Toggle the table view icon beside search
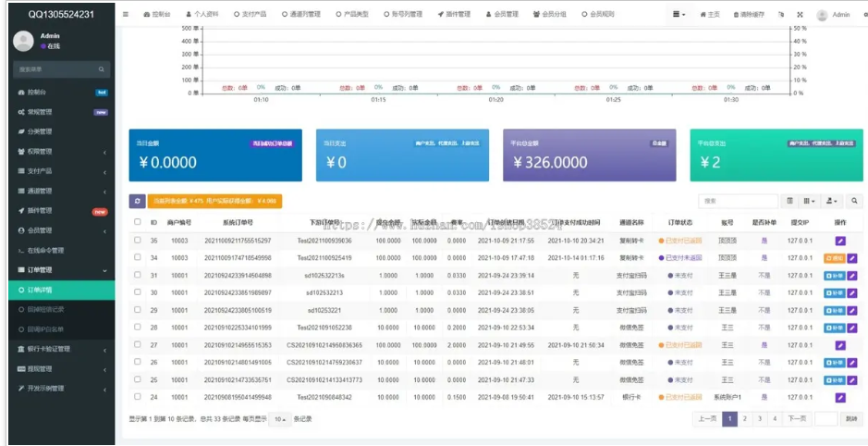The width and height of the screenshot is (868, 446). pos(789,201)
